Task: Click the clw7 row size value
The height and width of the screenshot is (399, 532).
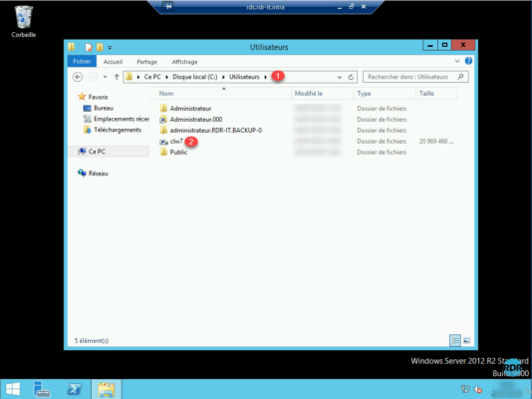Action: [436, 142]
